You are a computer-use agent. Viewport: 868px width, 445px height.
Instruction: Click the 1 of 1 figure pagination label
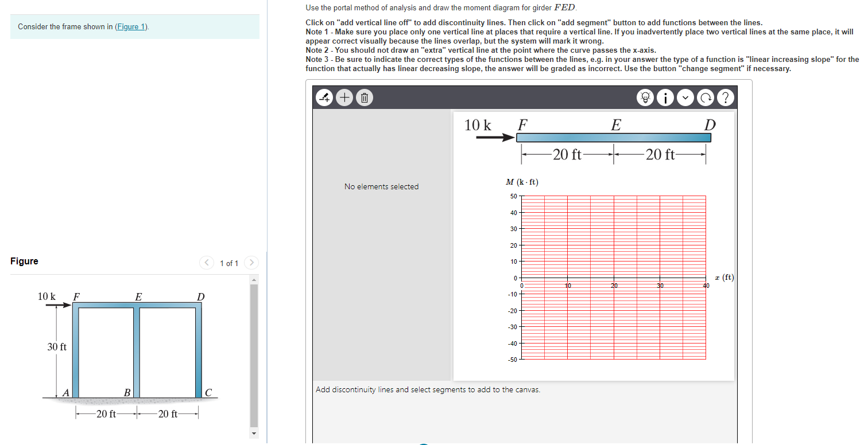pyautogui.click(x=229, y=263)
